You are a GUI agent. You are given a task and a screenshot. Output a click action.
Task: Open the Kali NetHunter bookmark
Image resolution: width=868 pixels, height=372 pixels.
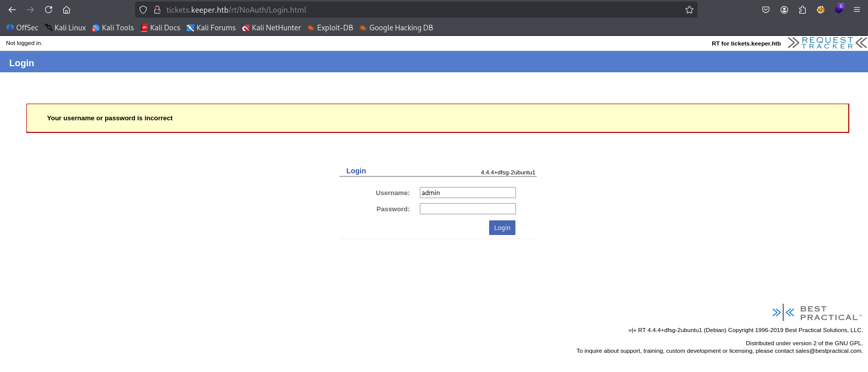271,28
